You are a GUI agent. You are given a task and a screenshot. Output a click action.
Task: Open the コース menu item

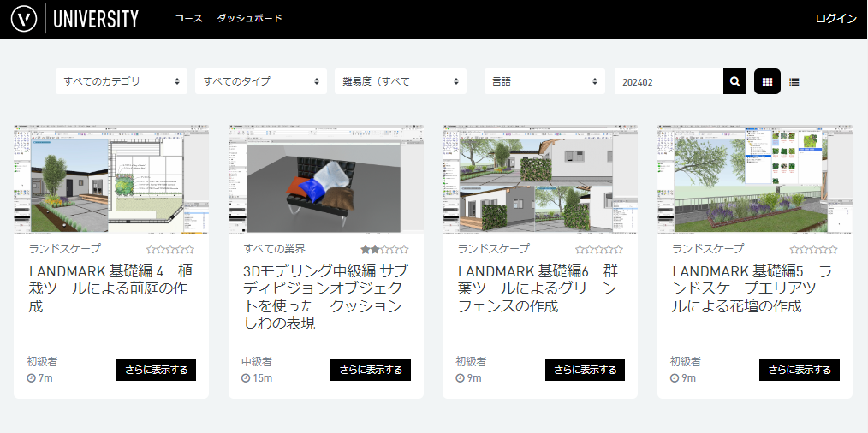(x=189, y=18)
